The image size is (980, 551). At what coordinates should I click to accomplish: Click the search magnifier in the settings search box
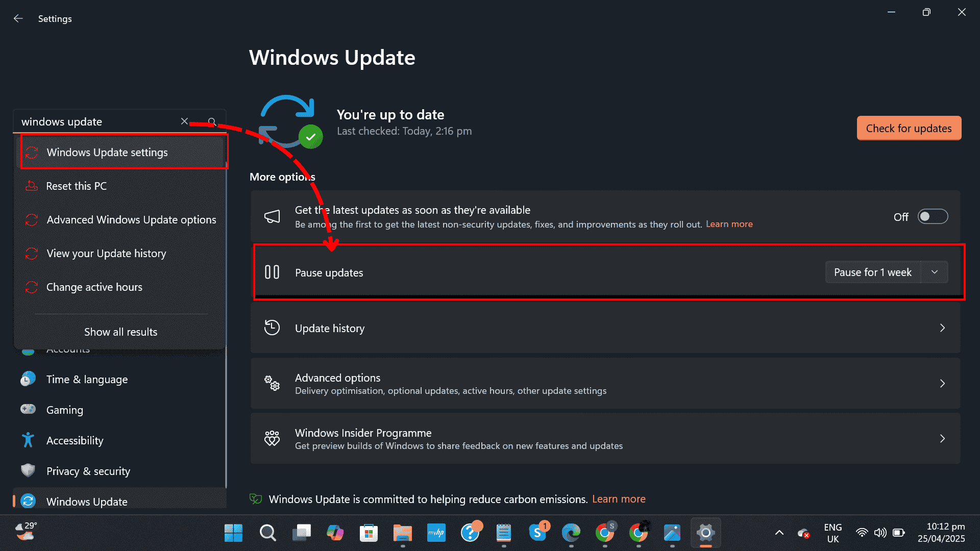[211, 121]
